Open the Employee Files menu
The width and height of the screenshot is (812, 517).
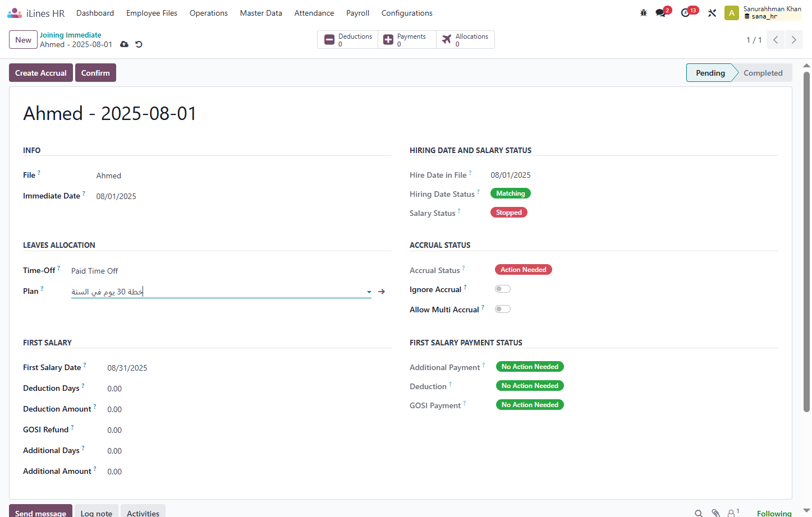click(152, 13)
